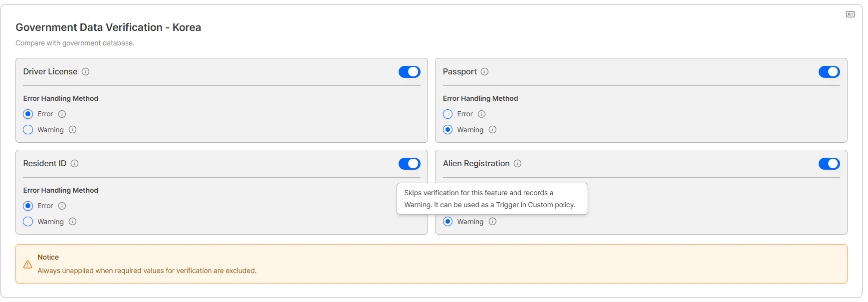The width and height of the screenshot is (868, 302).
Task: Click the 'Notice' heading text
Action: 48,258
